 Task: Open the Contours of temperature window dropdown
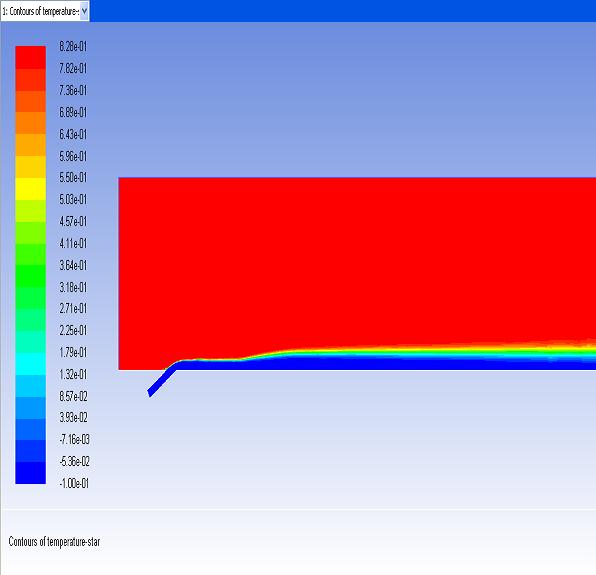[x=45, y=11]
